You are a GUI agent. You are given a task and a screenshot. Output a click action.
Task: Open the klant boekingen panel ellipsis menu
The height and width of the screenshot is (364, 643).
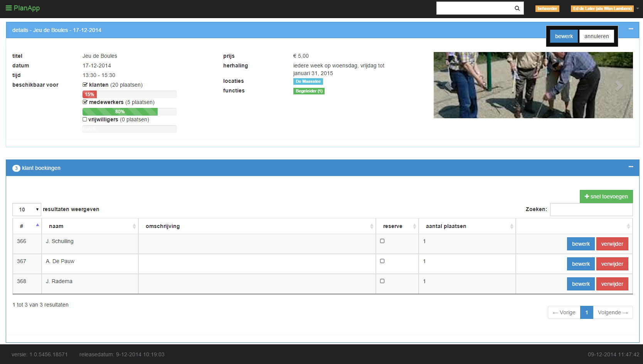click(x=631, y=167)
